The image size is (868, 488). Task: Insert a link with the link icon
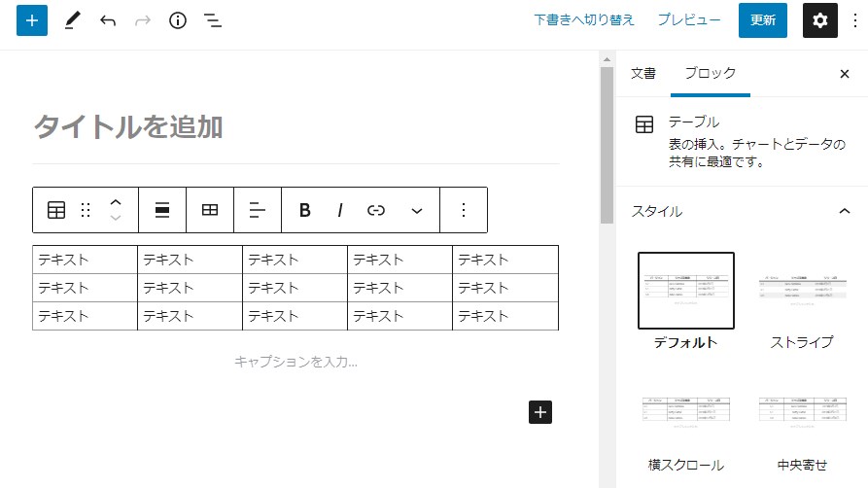click(376, 210)
